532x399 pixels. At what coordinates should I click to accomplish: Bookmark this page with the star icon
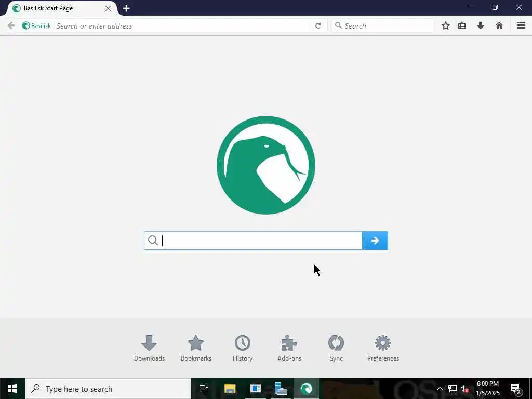coord(445,26)
